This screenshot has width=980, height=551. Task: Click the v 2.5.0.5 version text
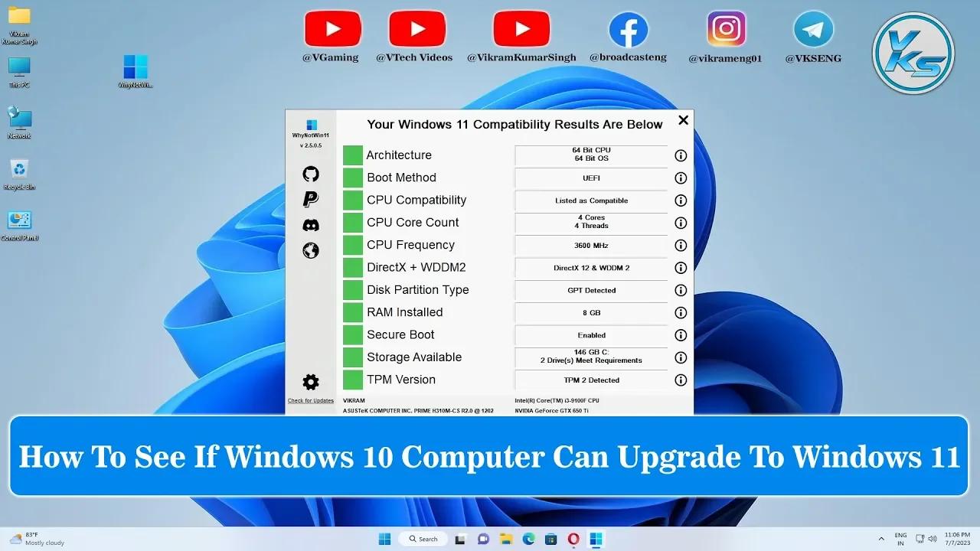point(311,145)
